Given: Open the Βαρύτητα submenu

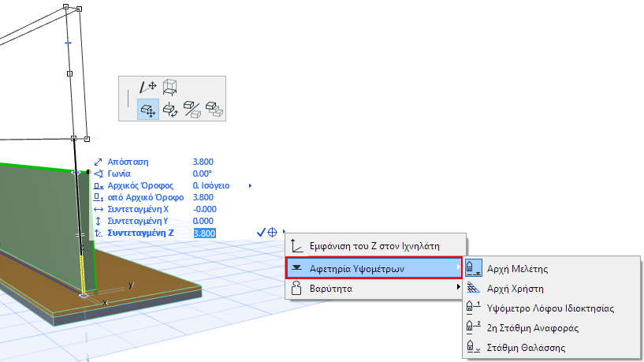Looking at the screenshot, I should click(374, 289).
